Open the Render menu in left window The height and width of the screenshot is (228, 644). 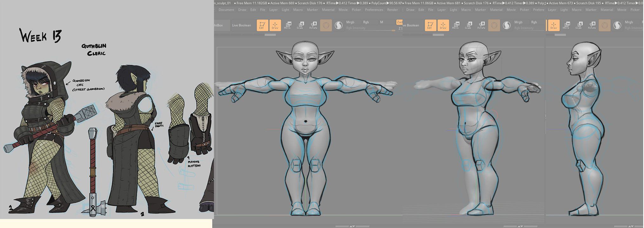(x=392, y=10)
